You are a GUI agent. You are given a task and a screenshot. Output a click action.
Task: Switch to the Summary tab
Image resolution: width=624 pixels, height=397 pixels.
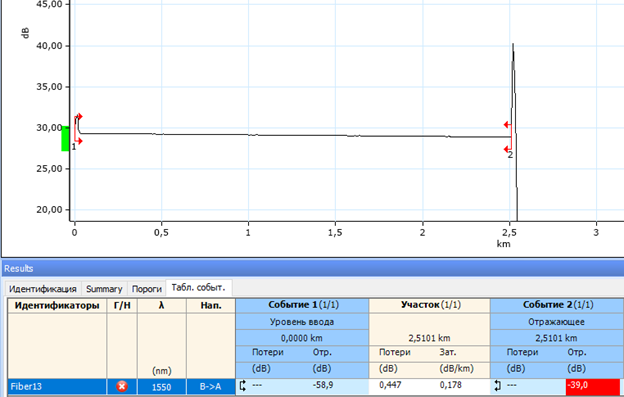tap(104, 288)
